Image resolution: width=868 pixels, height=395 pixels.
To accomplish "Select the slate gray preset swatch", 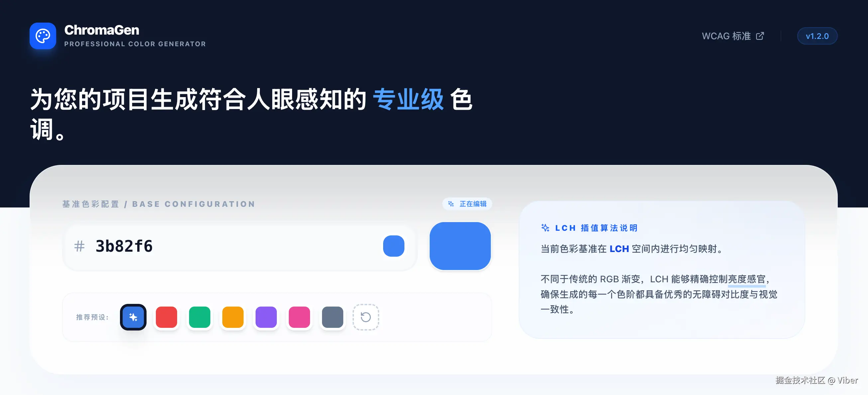I will click(x=333, y=317).
